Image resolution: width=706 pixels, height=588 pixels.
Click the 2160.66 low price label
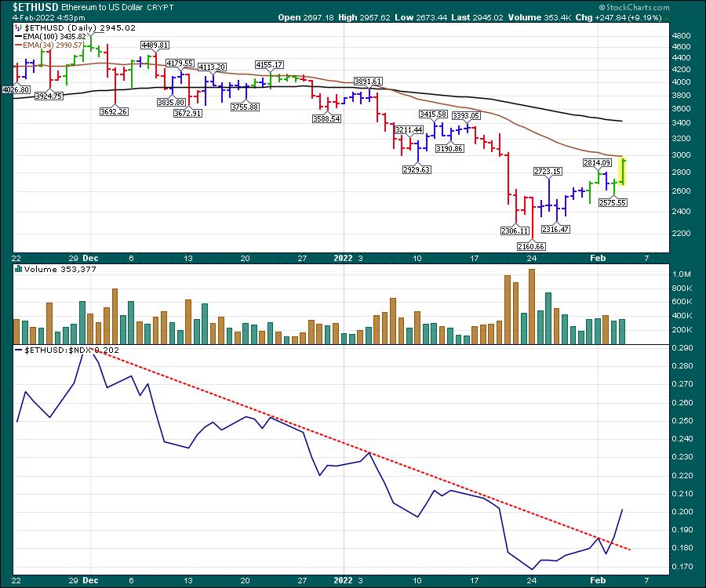coord(532,246)
